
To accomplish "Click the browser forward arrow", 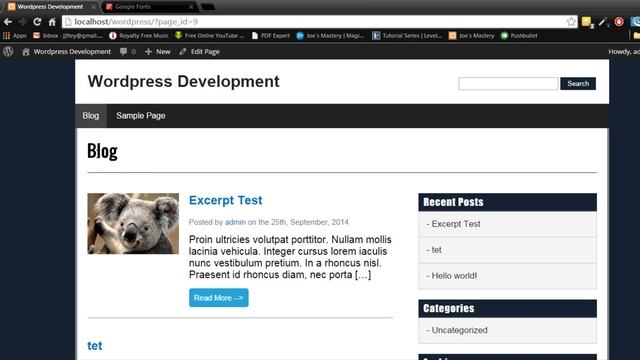I will pos(22,22).
